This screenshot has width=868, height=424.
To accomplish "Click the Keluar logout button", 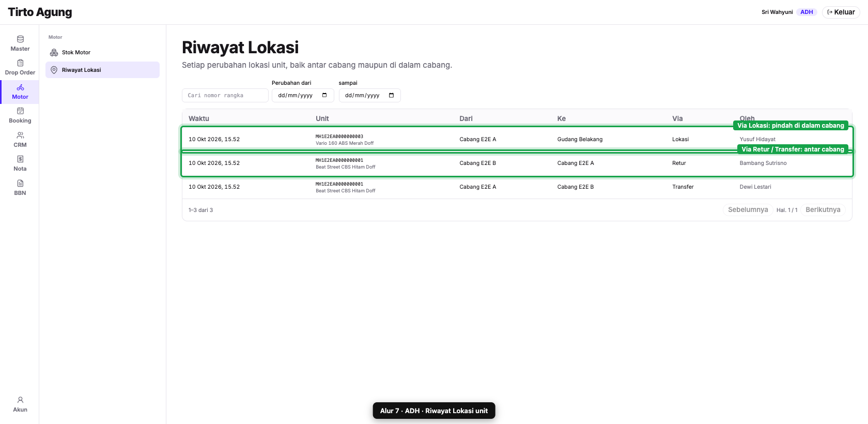I will point(841,12).
